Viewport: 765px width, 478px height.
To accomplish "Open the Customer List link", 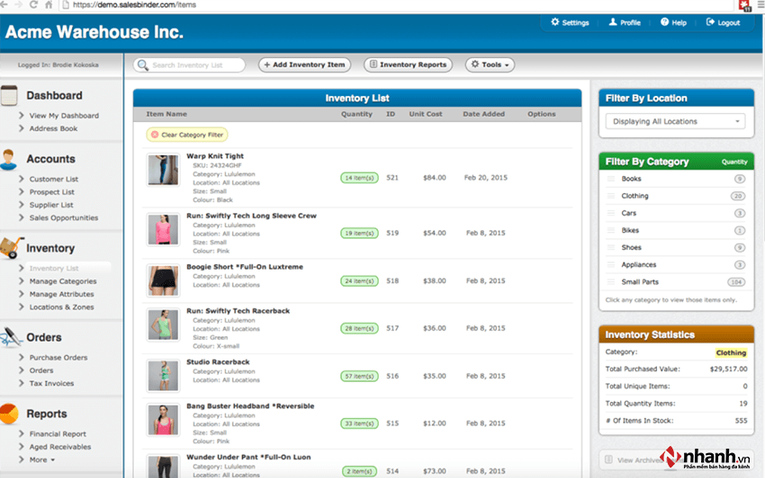I will coord(54,179).
